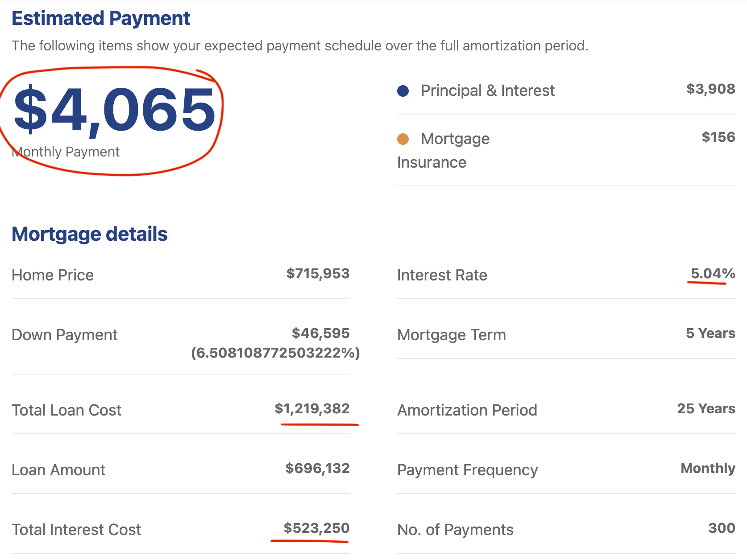Click the Mortgage Term value 5 Years
The image size is (747, 560).
[710, 333]
